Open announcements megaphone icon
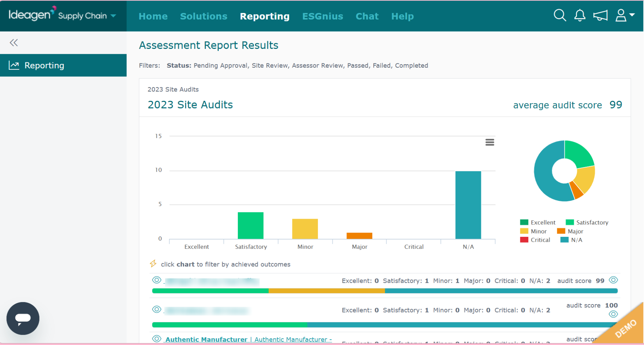 pos(600,15)
